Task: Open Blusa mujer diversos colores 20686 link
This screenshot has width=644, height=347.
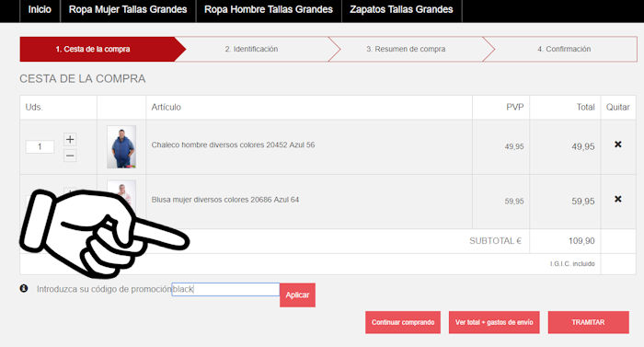Action: tap(225, 200)
